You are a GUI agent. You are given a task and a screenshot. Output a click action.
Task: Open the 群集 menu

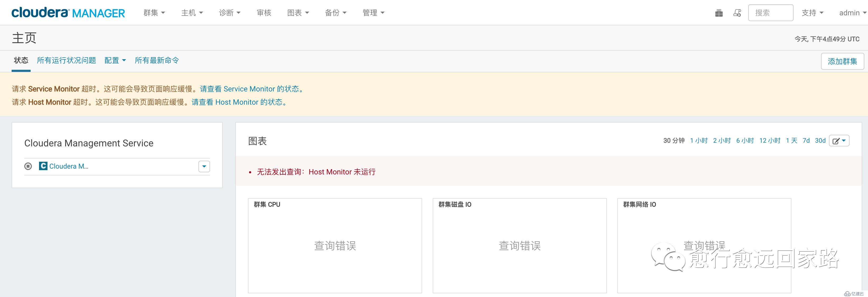tap(154, 13)
